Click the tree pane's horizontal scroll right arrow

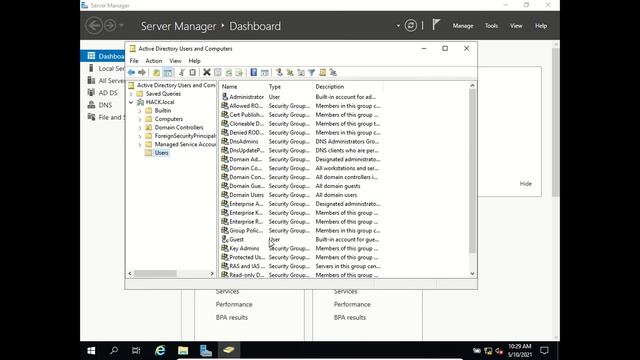tap(212, 273)
